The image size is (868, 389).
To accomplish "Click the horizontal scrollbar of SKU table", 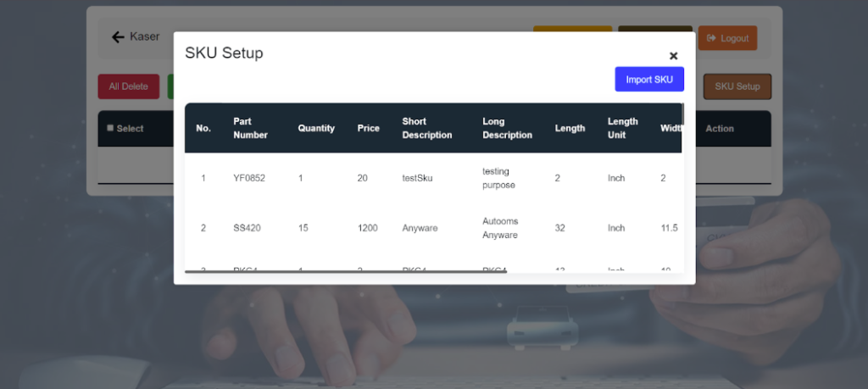I will (346, 272).
